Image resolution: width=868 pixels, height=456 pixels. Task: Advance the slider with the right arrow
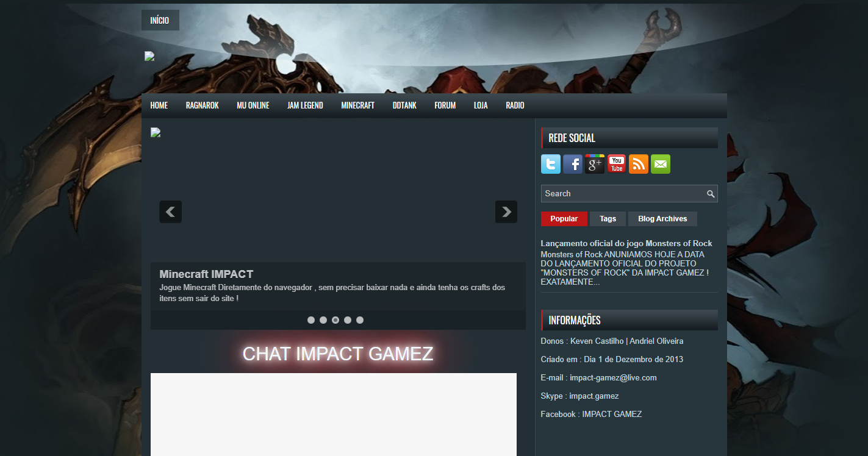click(x=506, y=212)
